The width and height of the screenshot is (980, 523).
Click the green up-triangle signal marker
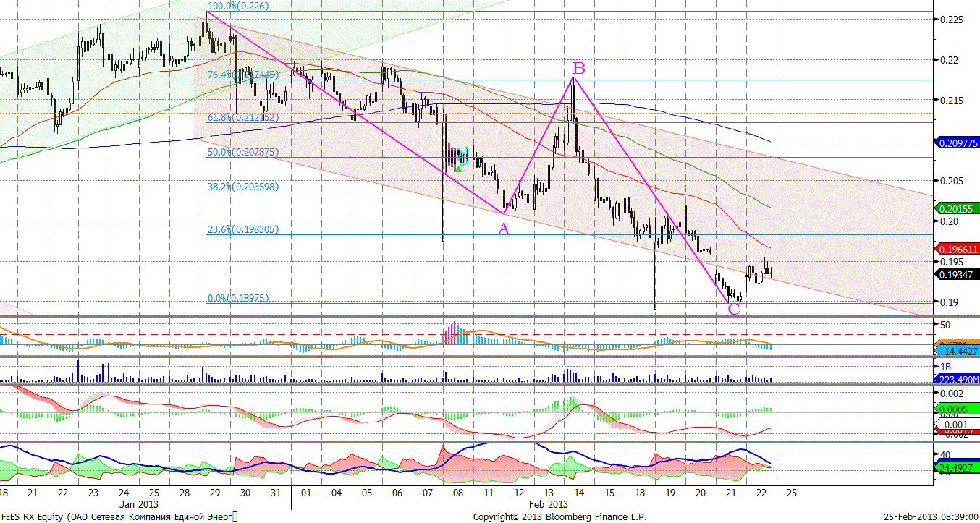(457, 169)
